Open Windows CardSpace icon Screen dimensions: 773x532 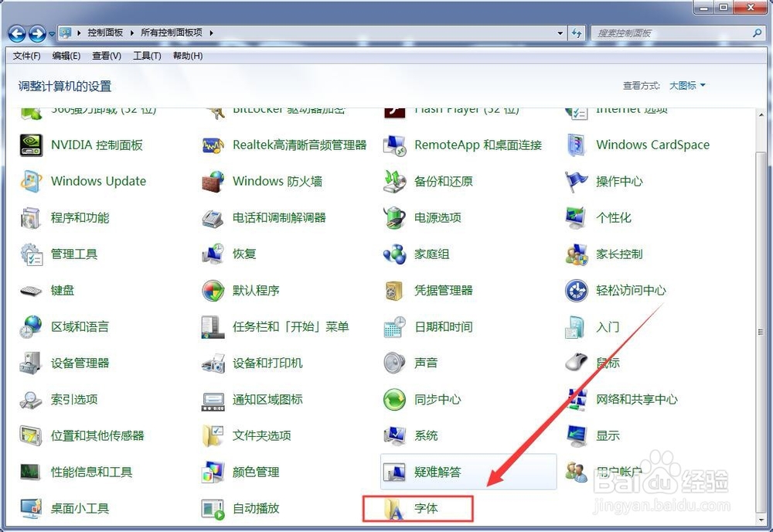click(x=577, y=145)
